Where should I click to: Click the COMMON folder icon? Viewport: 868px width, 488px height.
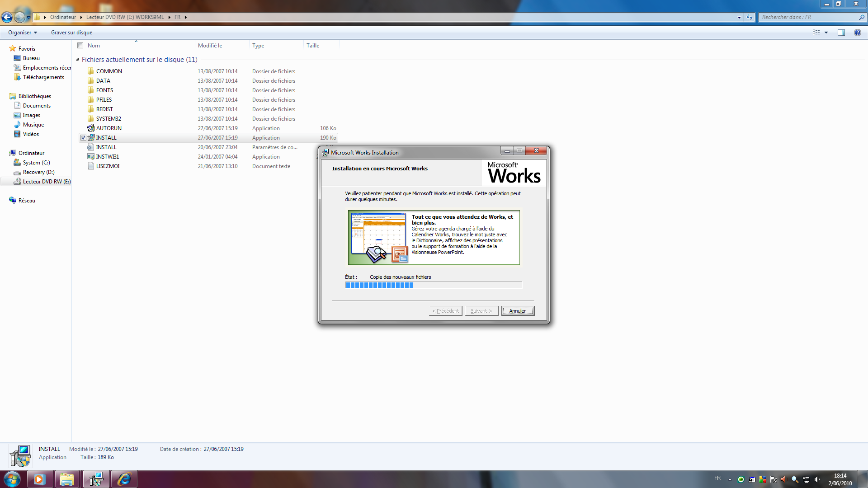click(91, 71)
